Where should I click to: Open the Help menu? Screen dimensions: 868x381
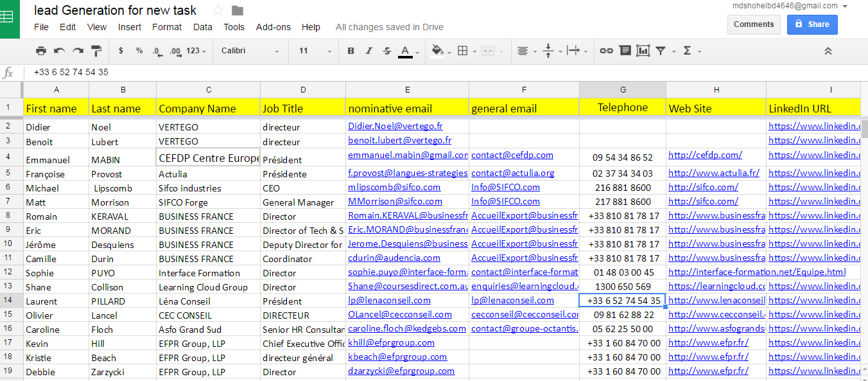point(311,27)
